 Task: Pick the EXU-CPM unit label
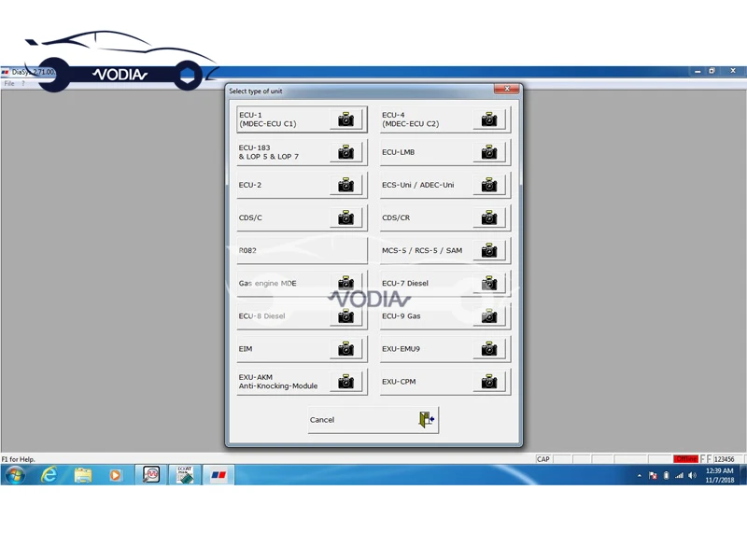click(399, 382)
